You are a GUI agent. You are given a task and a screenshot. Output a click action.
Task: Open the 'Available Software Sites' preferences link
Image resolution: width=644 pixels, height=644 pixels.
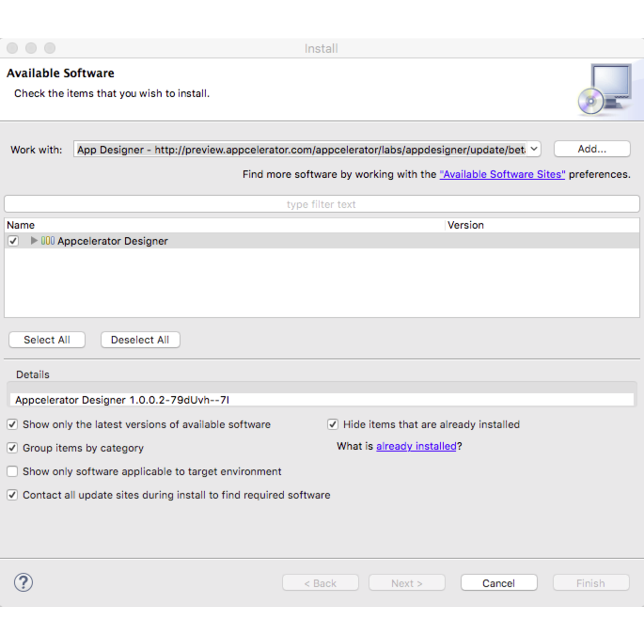[502, 174]
